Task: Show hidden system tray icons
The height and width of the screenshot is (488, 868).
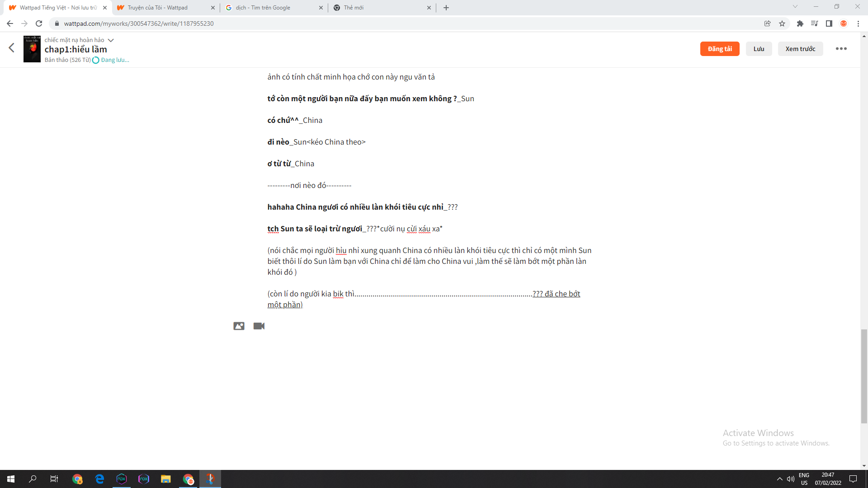Action: 779,479
